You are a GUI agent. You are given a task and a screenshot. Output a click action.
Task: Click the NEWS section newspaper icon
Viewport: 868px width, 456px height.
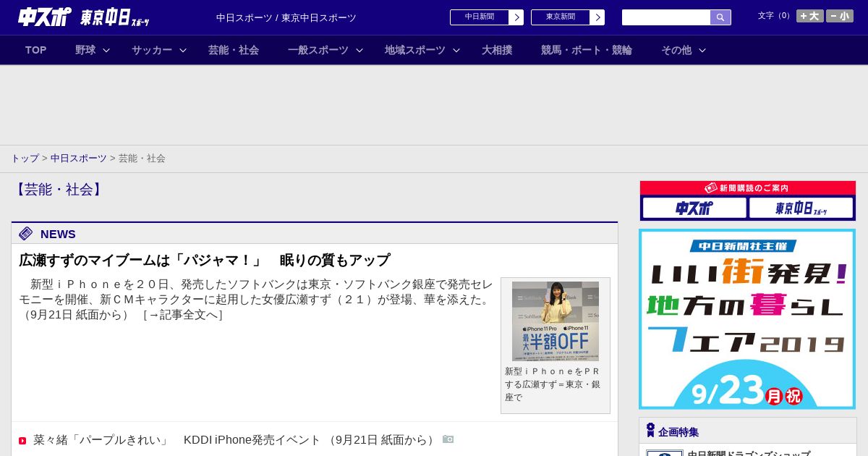(26, 233)
